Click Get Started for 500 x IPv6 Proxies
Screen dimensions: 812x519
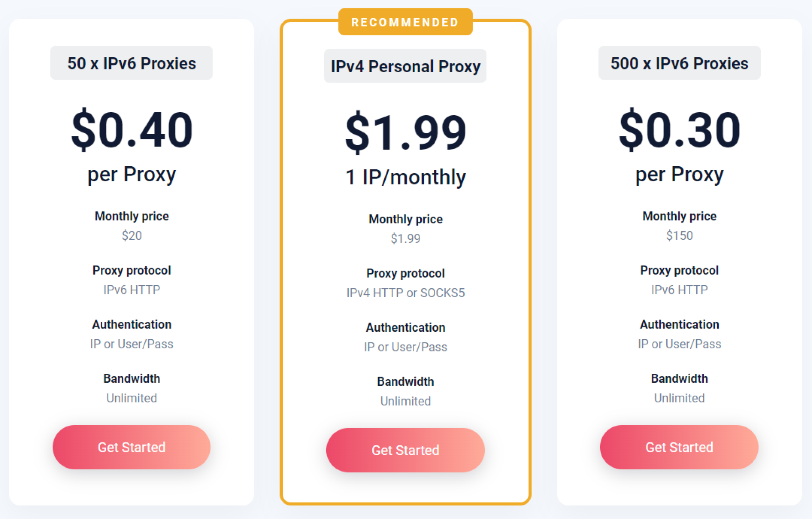(679, 447)
